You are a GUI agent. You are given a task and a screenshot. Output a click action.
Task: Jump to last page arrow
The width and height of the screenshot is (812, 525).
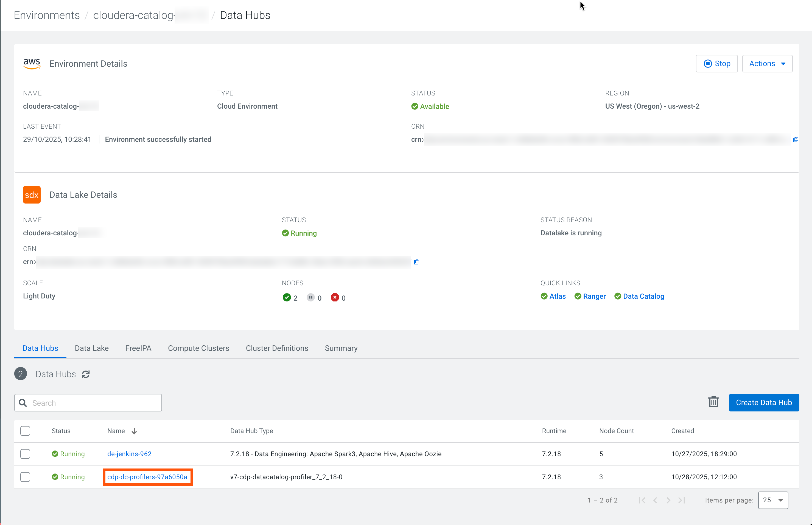pos(682,500)
